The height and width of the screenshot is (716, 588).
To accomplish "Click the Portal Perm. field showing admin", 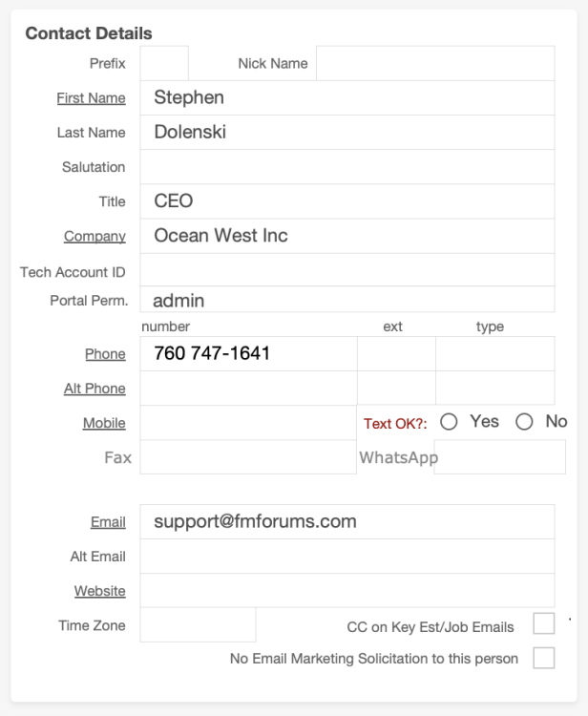I will (x=346, y=300).
